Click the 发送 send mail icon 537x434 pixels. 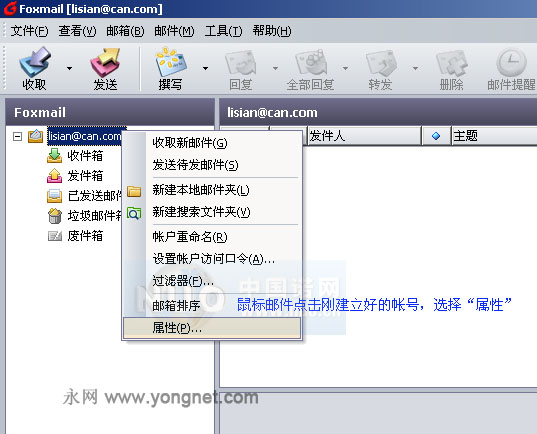point(105,62)
